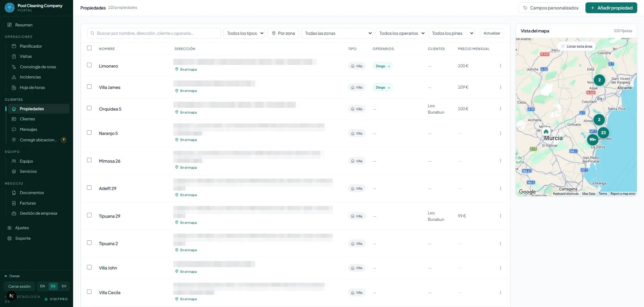Click the Por zona button
Viewport: 644px width, 307px height.
[x=283, y=33]
